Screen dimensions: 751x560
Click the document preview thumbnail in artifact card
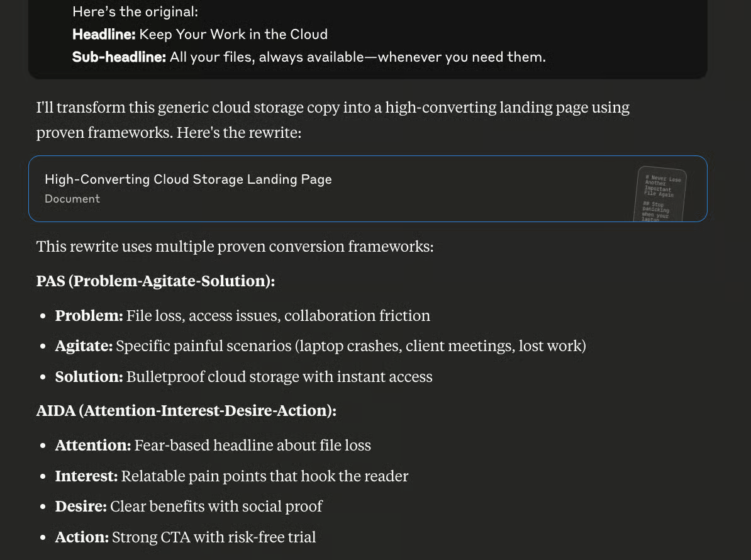[660, 194]
